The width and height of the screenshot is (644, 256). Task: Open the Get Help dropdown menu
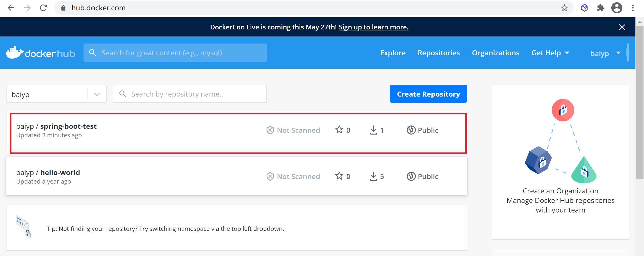click(x=550, y=53)
